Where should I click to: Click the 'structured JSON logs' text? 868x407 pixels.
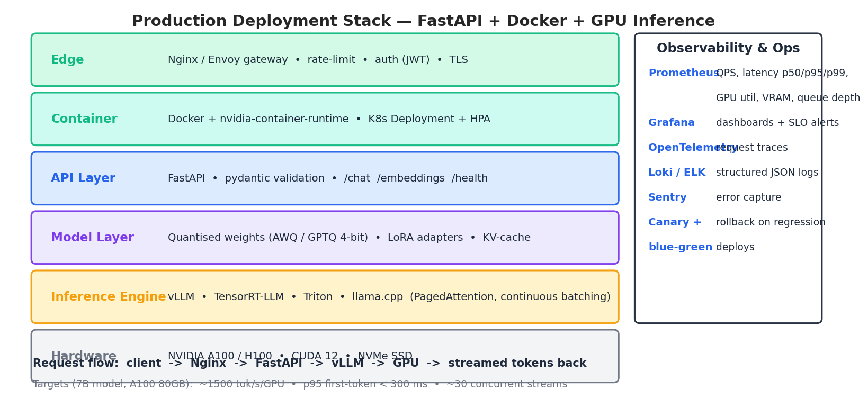point(767,173)
